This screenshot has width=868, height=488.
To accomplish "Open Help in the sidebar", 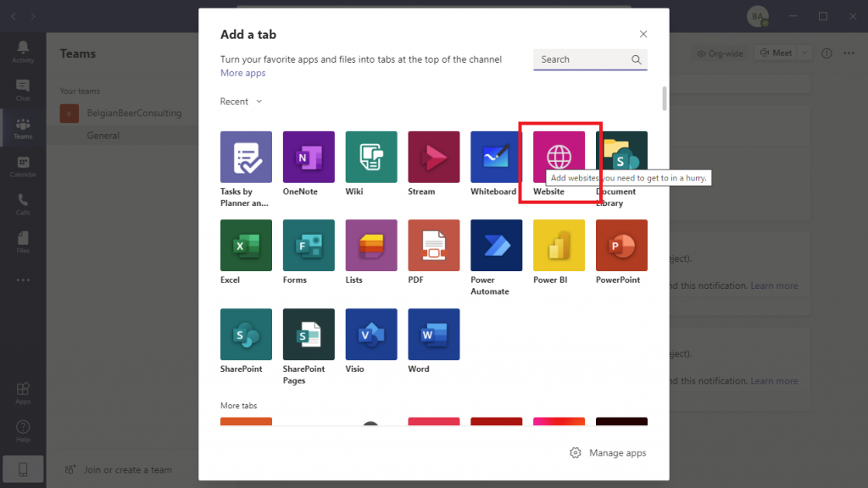I will point(23,431).
